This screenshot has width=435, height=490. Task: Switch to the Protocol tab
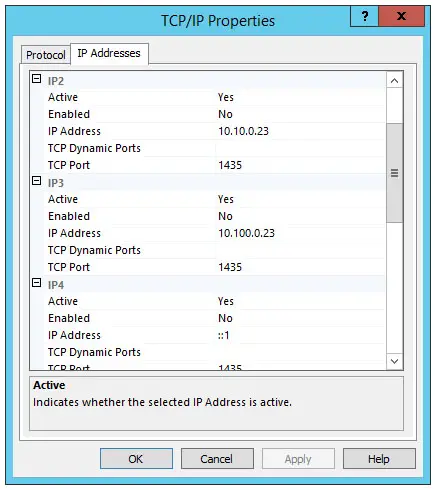pos(46,55)
